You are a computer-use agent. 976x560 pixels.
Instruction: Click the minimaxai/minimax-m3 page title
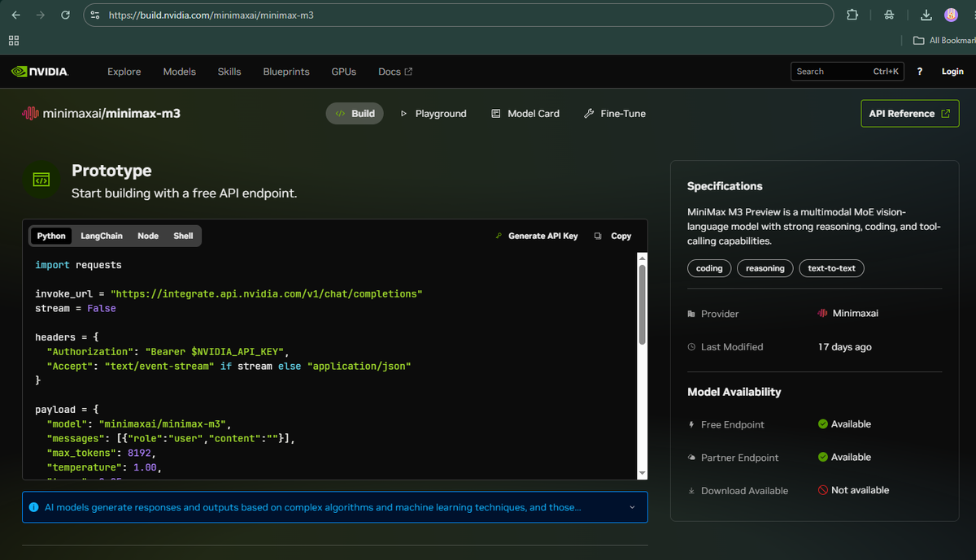click(111, 114)
